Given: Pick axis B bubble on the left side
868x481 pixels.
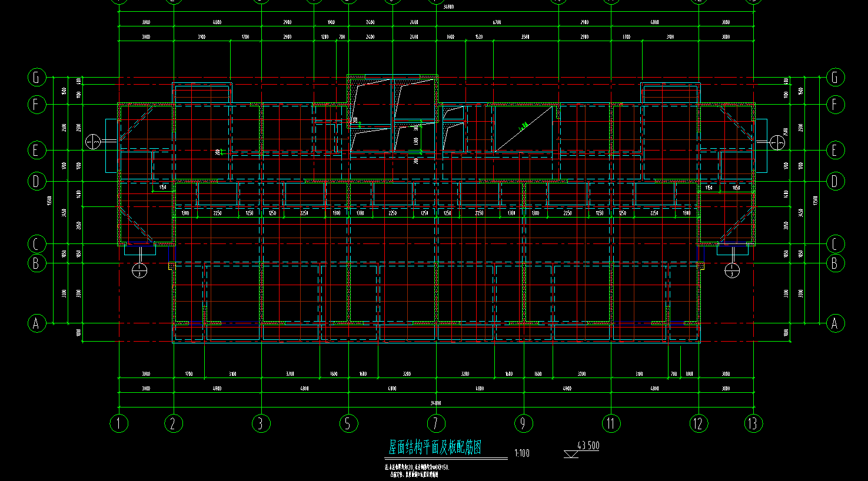Looking at the screenshot, I should 36,263.
